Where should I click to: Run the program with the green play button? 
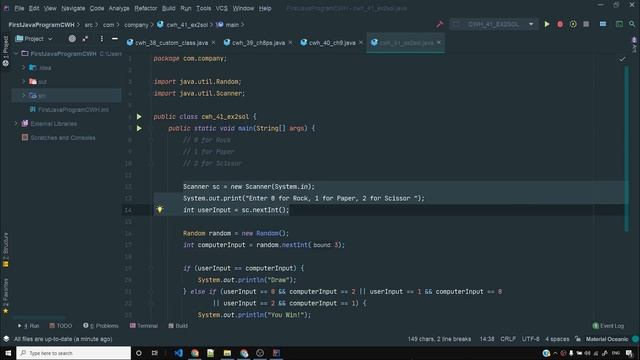[547, 24]
